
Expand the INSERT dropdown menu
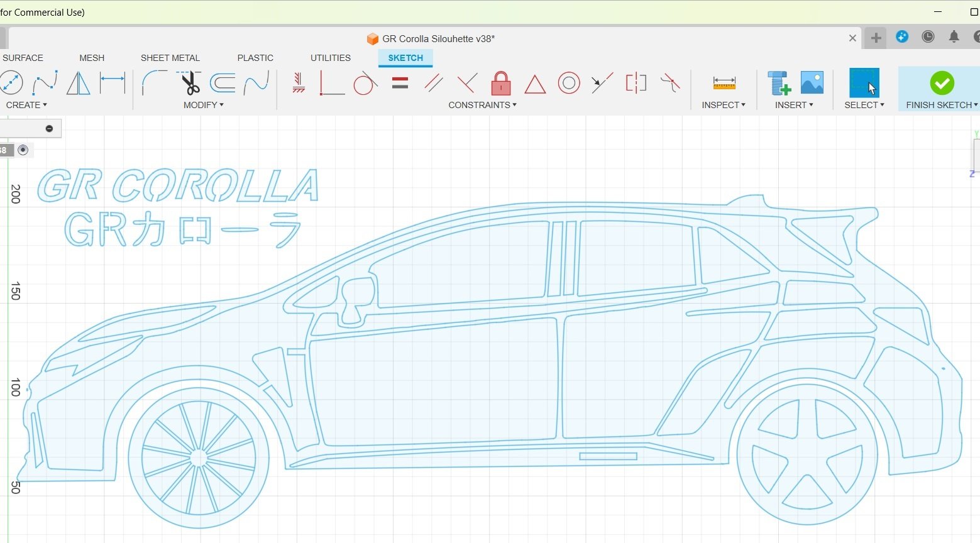pos(794,105)
